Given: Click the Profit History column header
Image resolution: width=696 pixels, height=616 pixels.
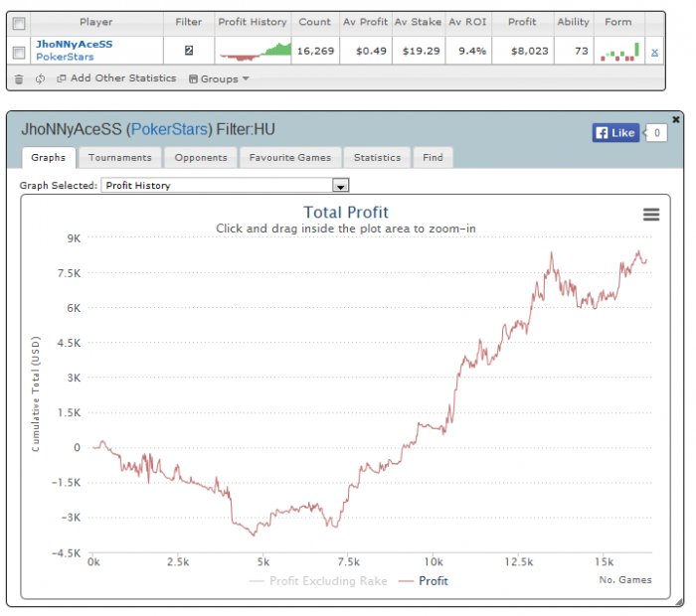Looking at the screenshot, I should (x=253, y=22).
